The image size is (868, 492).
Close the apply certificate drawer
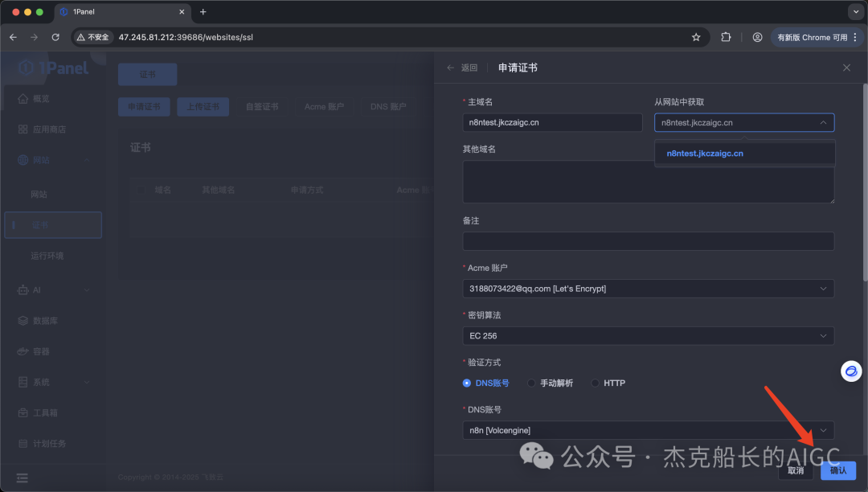[846, 68]
